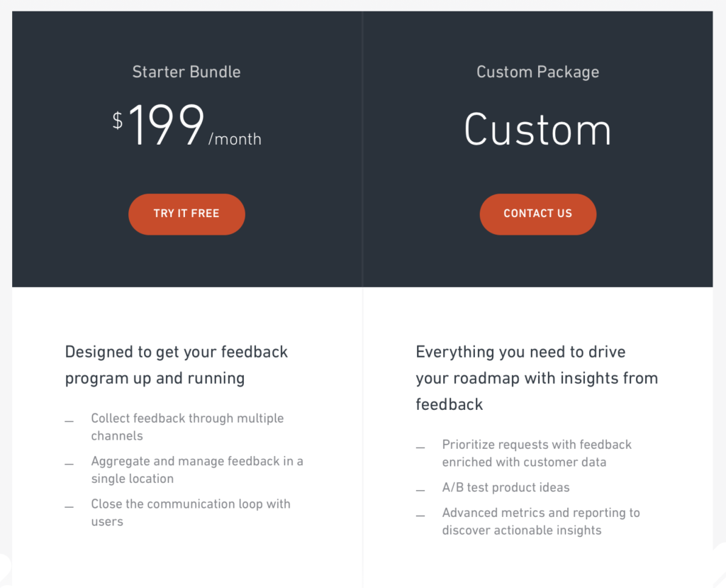The width and height of the screenshot is (726, 588).
Task: Click "Prioritize requests with feedback" list item
Action: click(x=537, y=453)
